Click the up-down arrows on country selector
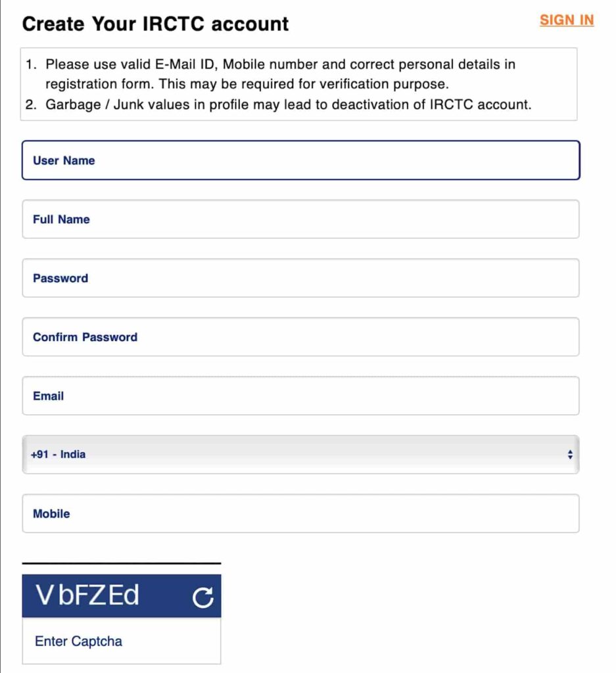Image resolution: width=616 pixels, height=673 pixels. [x=569, y=455]
